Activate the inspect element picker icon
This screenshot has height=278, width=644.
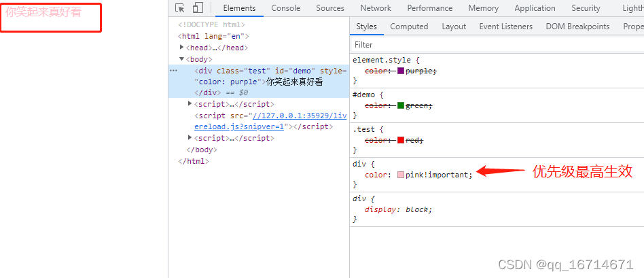(x=179, y=7)
